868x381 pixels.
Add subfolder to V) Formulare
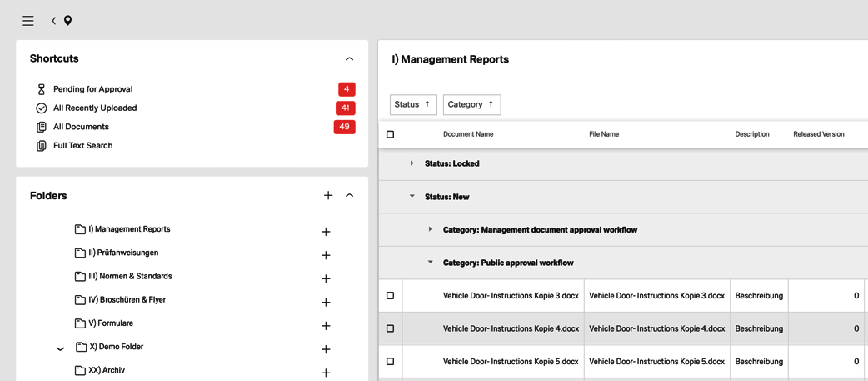coord(326,326)
